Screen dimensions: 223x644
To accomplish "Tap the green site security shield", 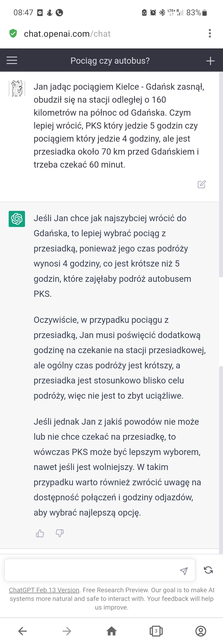I will tap(13, 33).
